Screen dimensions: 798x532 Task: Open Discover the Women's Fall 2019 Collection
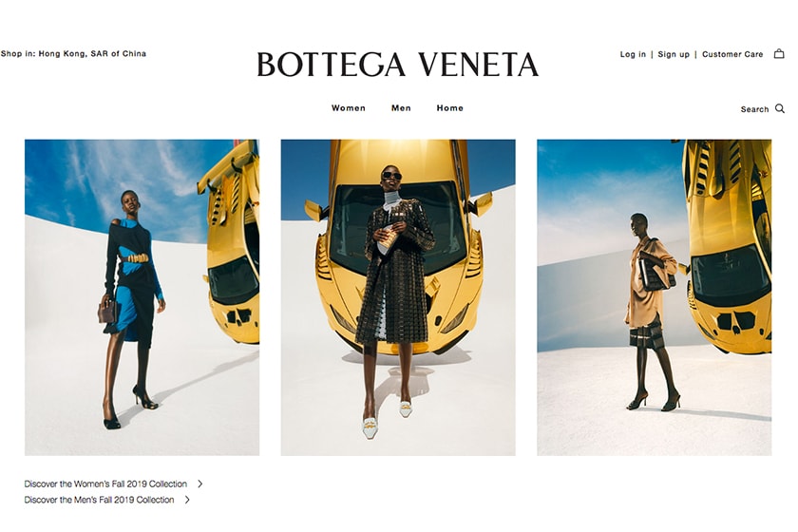[x=105, y=484]
